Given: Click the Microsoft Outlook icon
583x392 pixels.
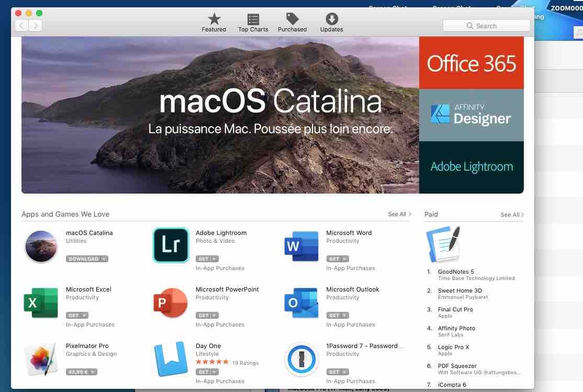Looking at the screenshot, I should (301, 303).
